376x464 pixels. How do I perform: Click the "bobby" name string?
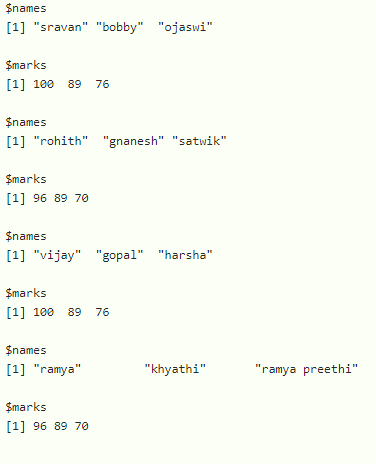click(x=120, y=27)
